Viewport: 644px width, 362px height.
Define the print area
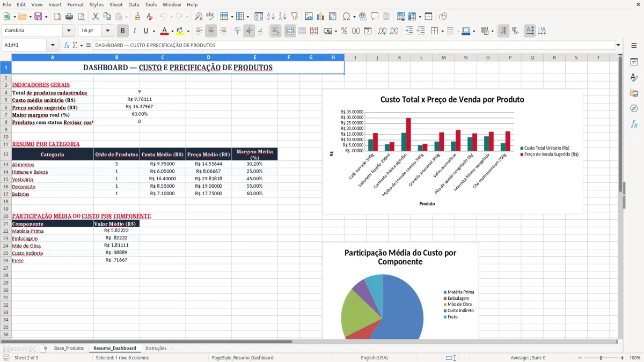tap(401, 17)
